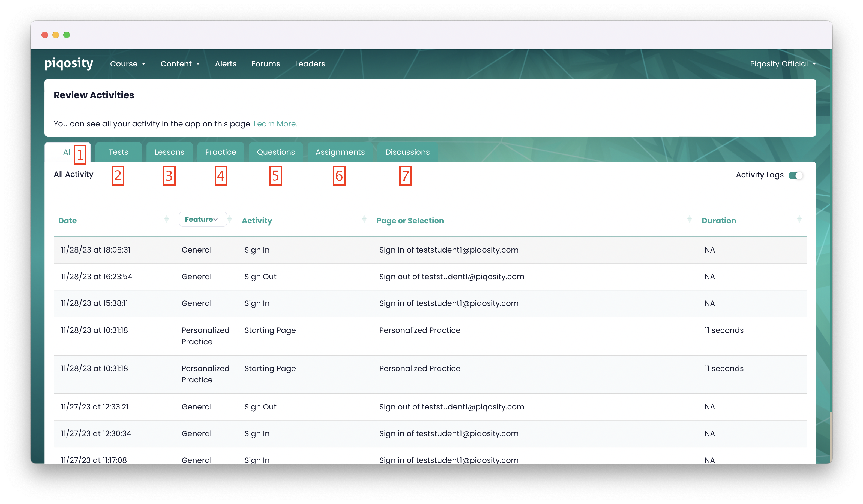Select the Assignments tab

[x=340, y=152]
